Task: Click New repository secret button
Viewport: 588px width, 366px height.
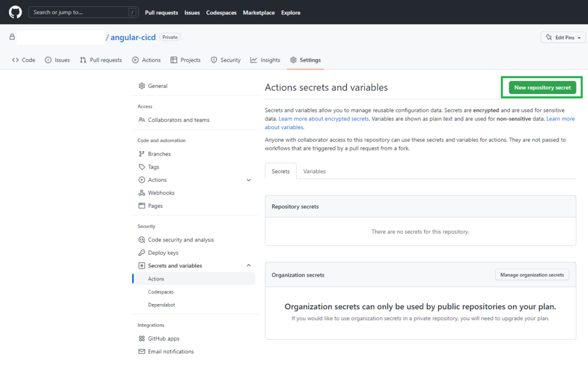Action: pyautogui.click(x=542, y=87)
